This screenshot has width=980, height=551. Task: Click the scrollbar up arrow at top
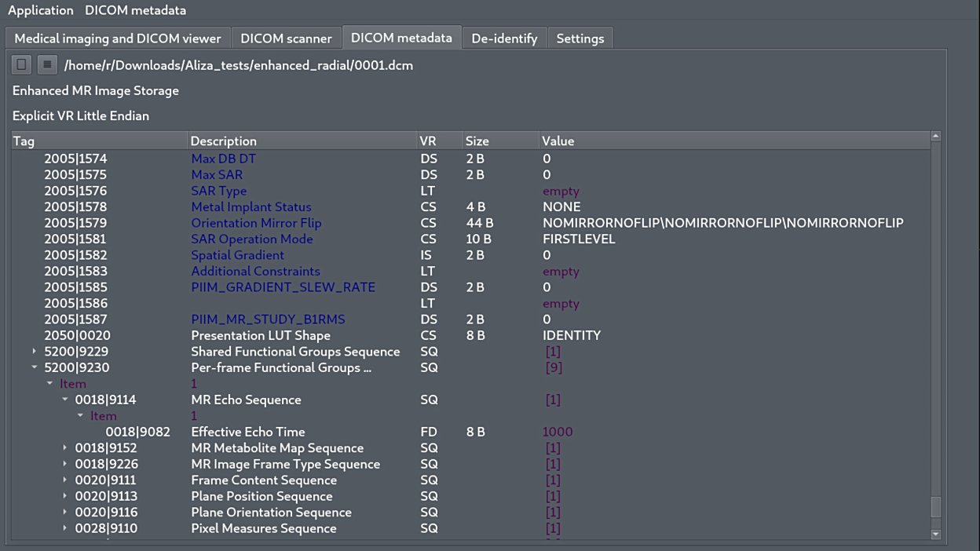[935, 137]
